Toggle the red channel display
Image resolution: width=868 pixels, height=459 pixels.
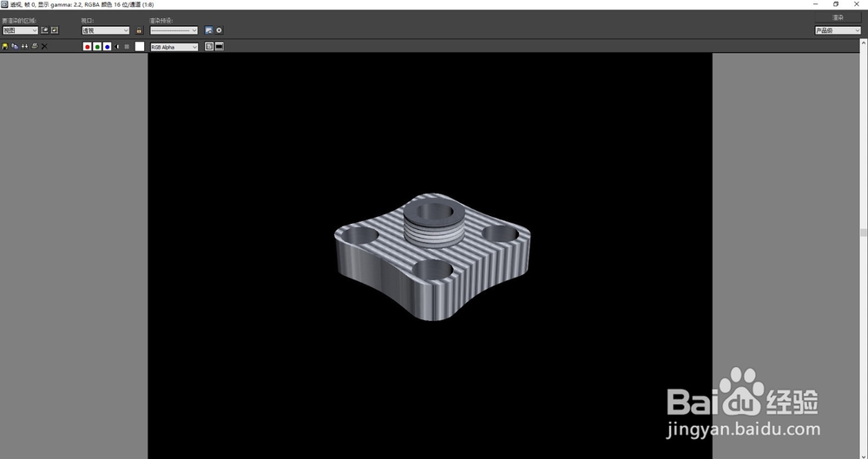click(87, 47)
